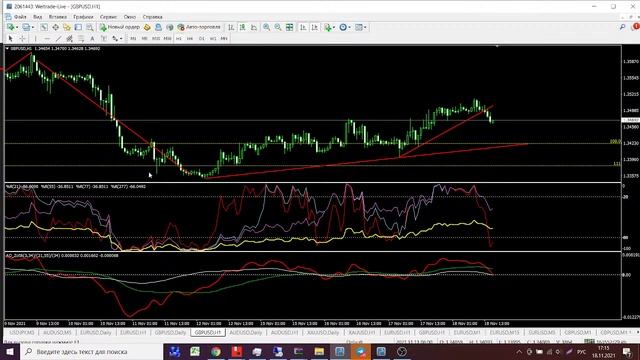This screenshot has width=640, height=360.
Task: Open the Сервис menu
Action: (108, 17)
